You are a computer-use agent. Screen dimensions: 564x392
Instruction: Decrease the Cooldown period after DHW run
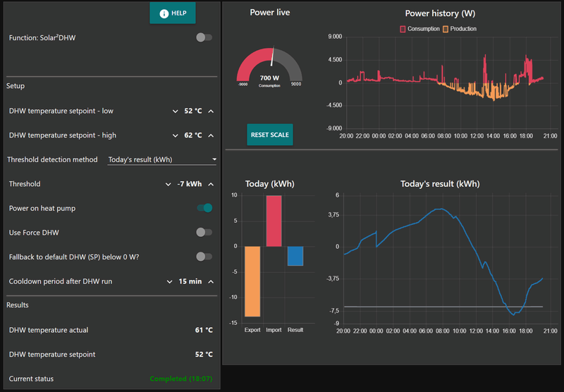(x=169, y=281)
